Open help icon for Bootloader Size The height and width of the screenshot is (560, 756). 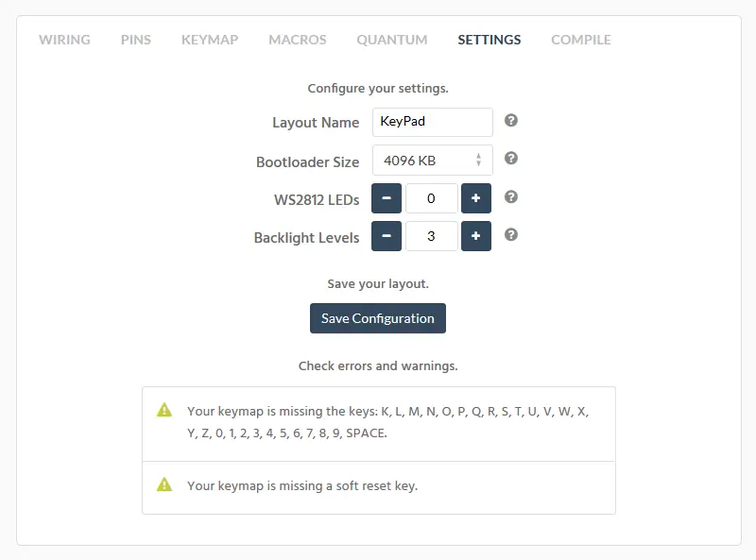pos(511,158)
